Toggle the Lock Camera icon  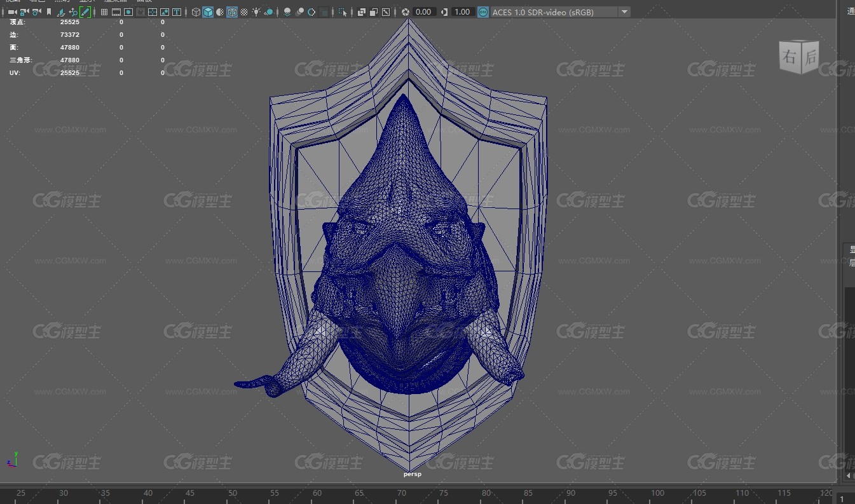pos(24,12)
